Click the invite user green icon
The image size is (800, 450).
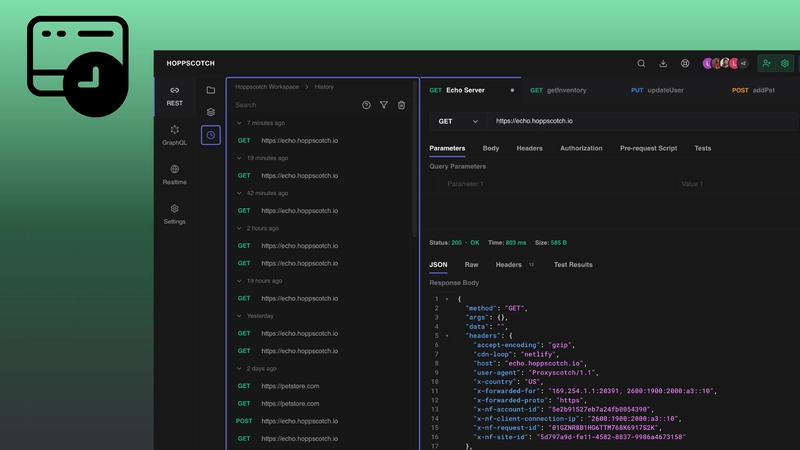766,63
